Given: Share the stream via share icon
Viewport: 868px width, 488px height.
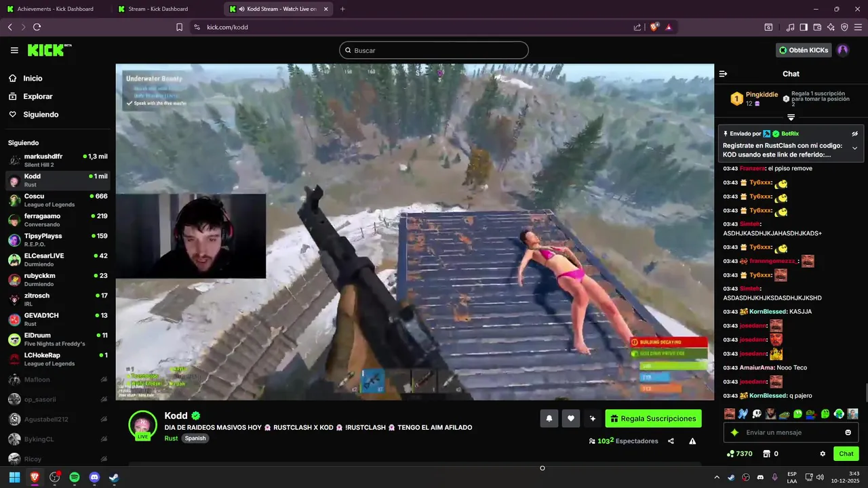Looking at the screenshot, I should tap(671, 441).
